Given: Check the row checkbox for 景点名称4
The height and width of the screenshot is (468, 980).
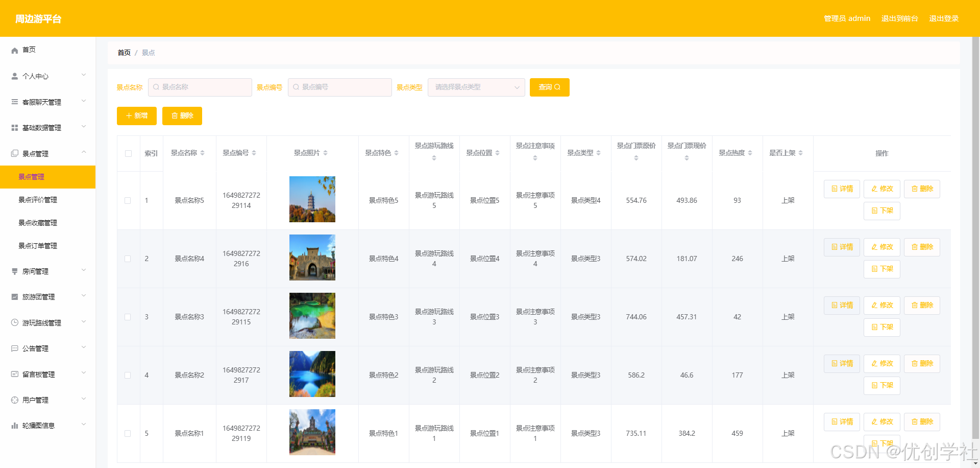Looking at the screenshot, I should coord(128,259).
